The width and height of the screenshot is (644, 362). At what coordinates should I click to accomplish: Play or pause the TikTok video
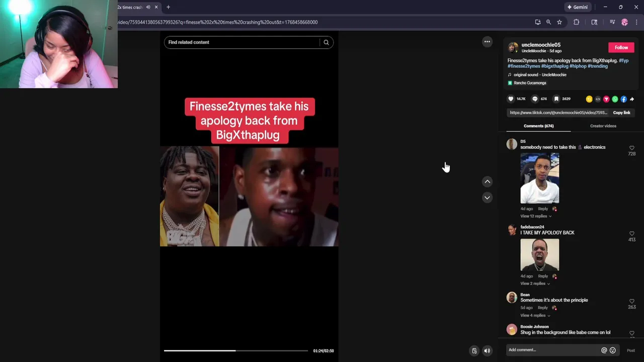(x=249, y=197)
